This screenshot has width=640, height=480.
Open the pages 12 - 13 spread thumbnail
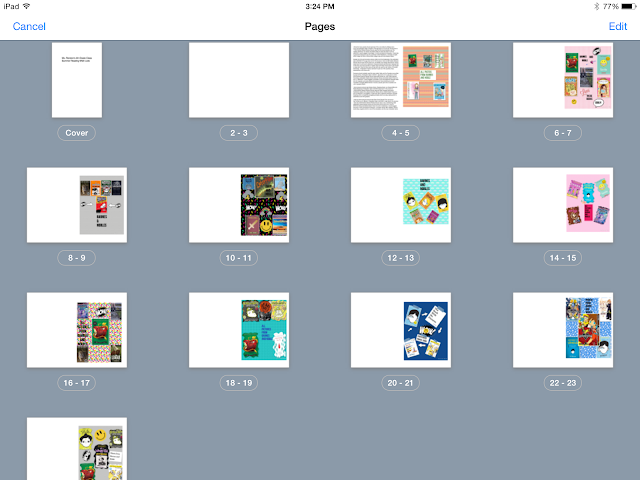(x=401, y=205)
